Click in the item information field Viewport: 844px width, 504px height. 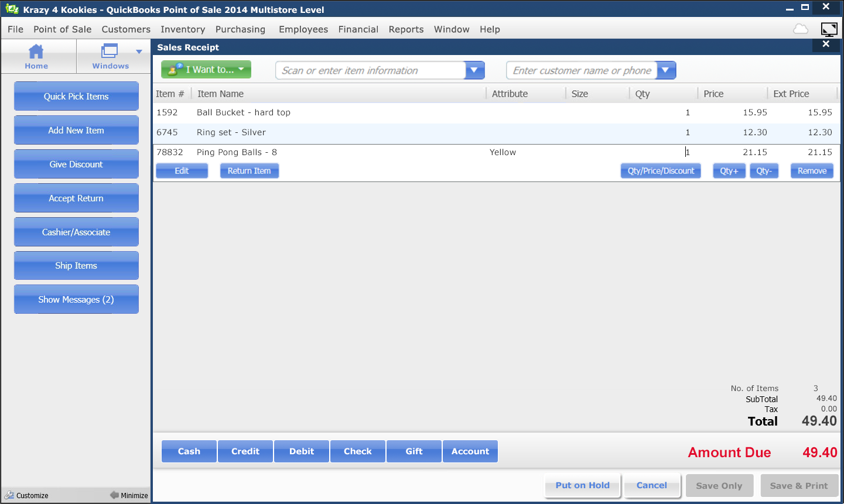[x=371, y=70]
